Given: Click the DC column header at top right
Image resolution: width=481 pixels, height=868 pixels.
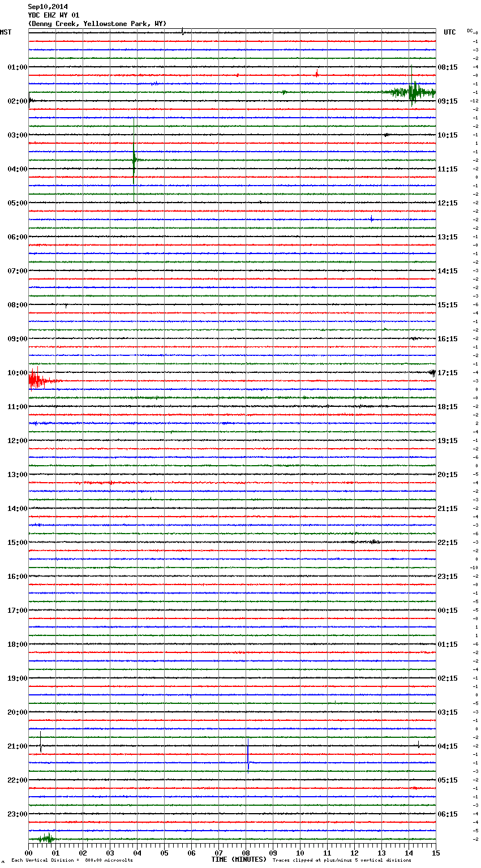Looking at the screenshot, I should 470,31.
